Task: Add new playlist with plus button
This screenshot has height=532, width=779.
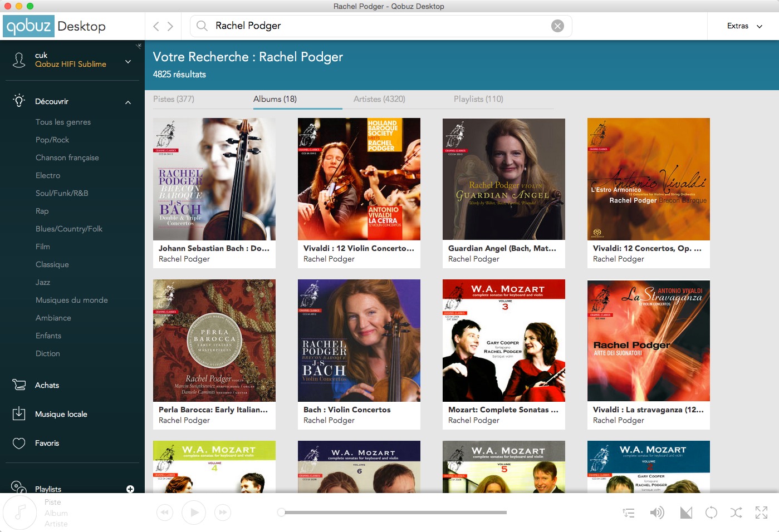Action: (x=130, y=489)
